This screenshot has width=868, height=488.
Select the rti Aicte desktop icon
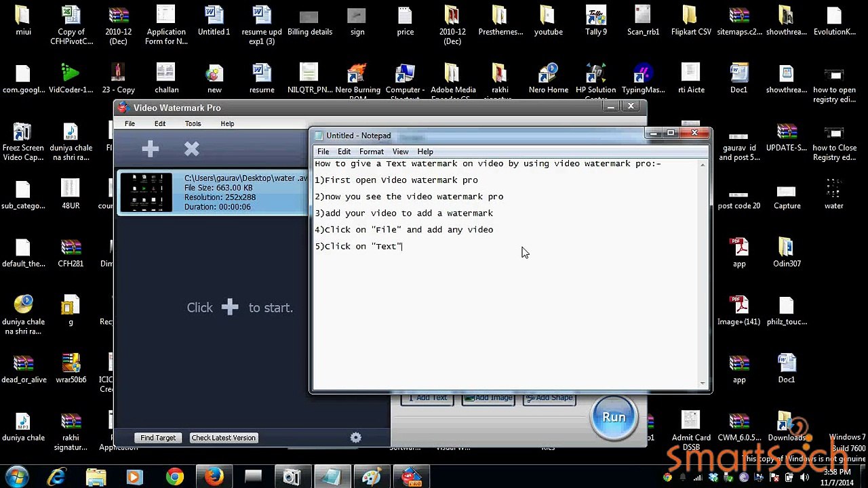pyautogui.click(x=691, y=79)
